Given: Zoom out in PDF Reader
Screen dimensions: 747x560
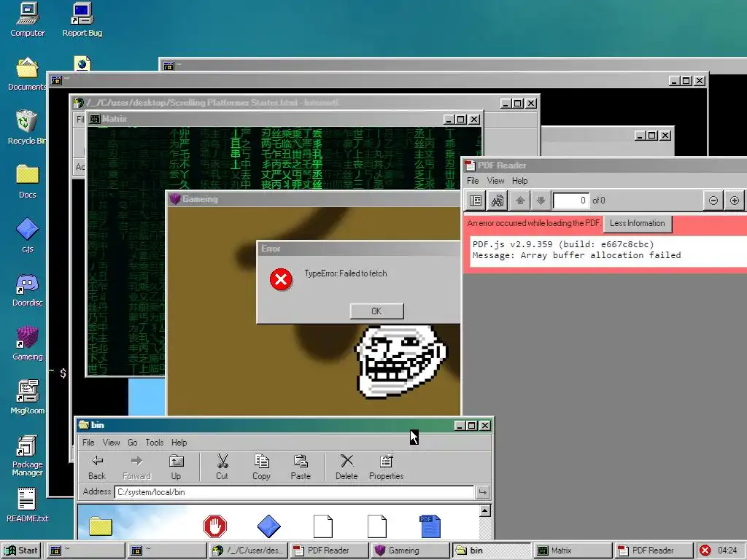Looking at the screenshot, I should coord(713,201).
